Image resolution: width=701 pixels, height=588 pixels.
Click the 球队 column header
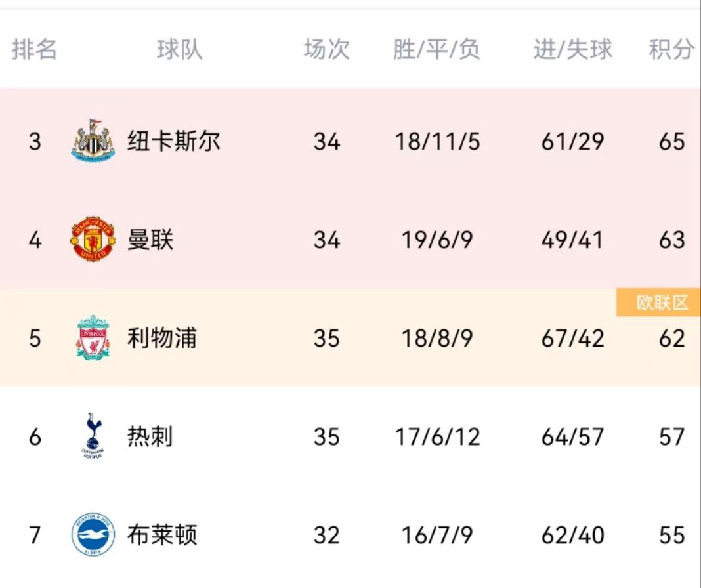click(180, 49)
